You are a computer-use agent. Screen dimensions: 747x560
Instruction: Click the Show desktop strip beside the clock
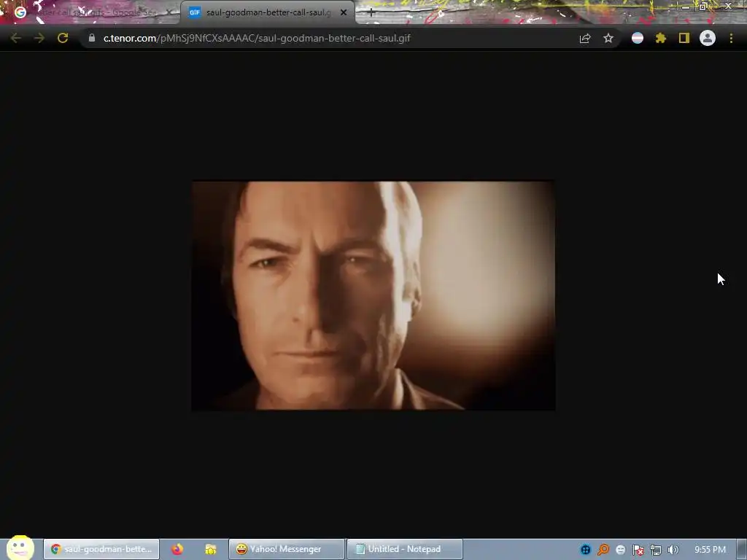[742, 549]
